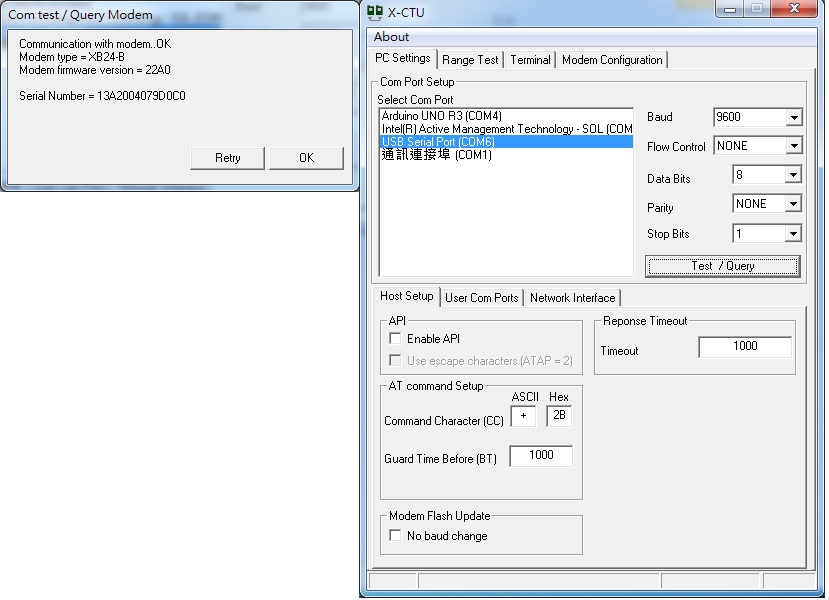Click the X-CTU application icon in title bar
This screenshot has height=600, width=829.
(375, 12)
